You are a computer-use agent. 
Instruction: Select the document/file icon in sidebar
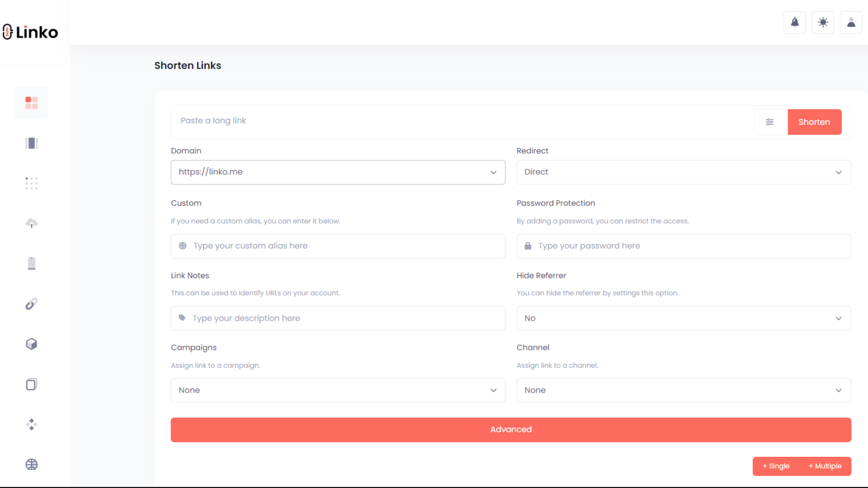point(31,263)
